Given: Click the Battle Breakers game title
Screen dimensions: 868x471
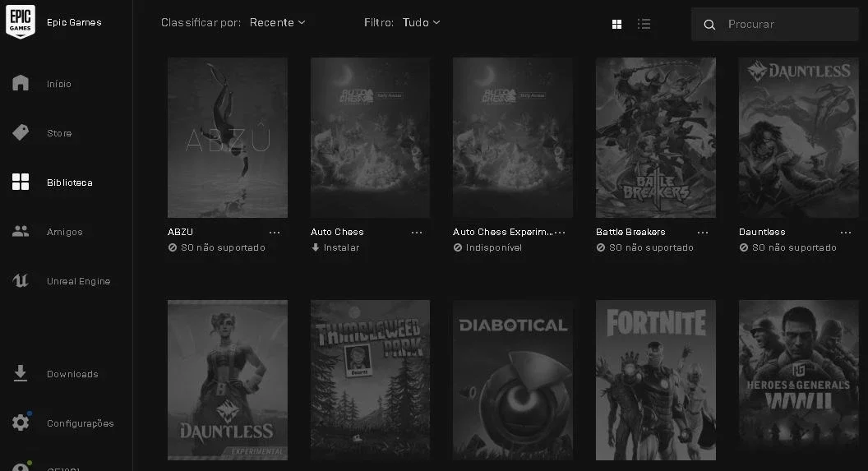Looking at the screenshot, I should point(630,231).
